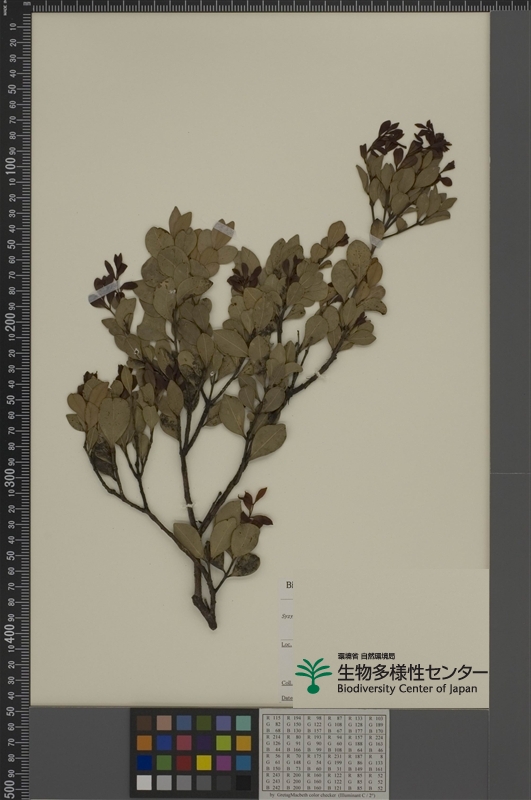
Task: Pick the dark brown swatch on the color checker
Action: [x=144, y=723]
